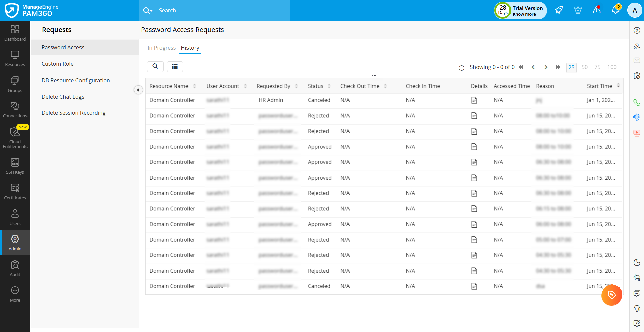Sort table by Status column
The image size is (644, 332).
(329, 86)
